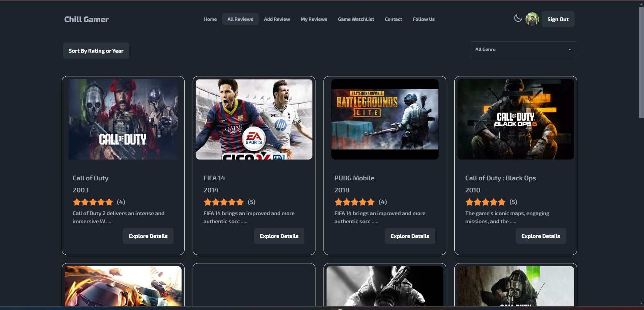Viewport: 644px width, 310px height.
Task: Click the racing game cover in second row
Action: point(123,286)
